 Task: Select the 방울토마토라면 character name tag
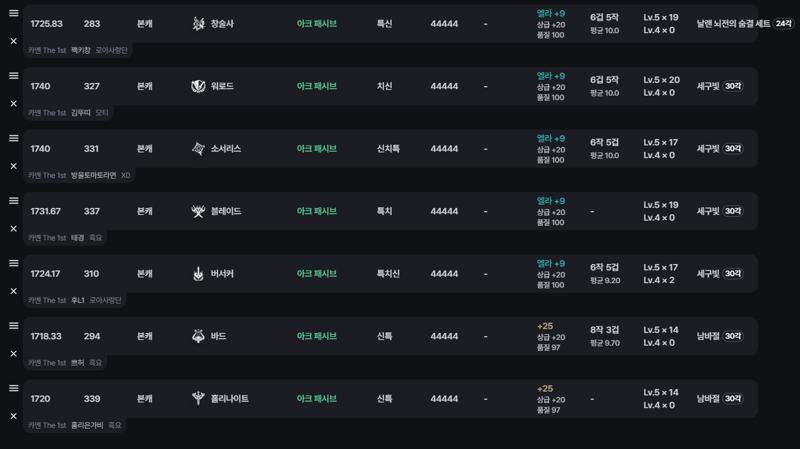pyautogui.click(x=93, y=175)
